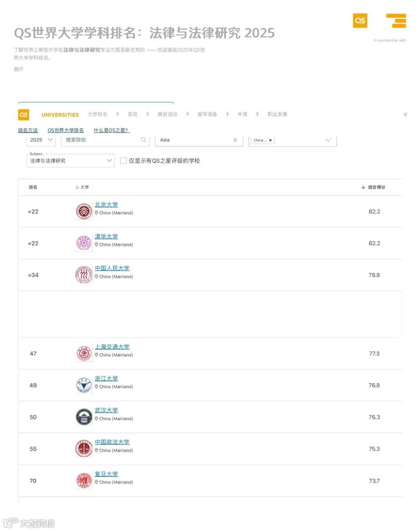
Task: Open the 浙江大学 link
Action: (106, 379)
